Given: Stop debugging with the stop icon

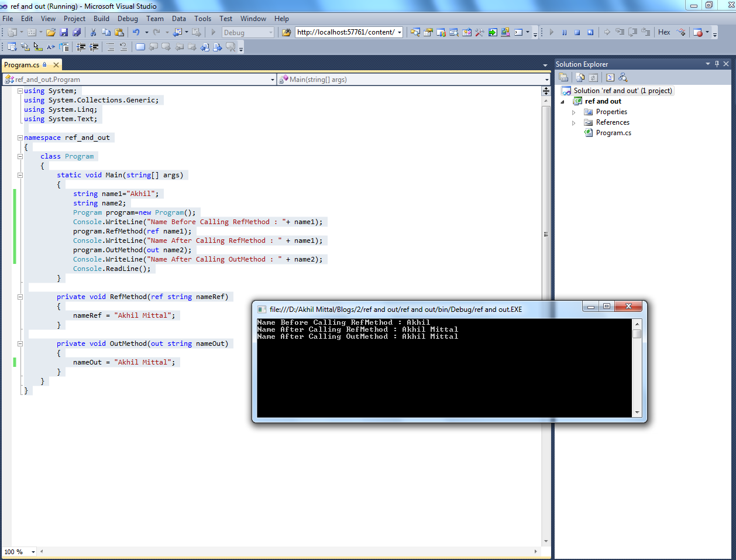Looking at the screenshot, I should (x=577, y=33).
